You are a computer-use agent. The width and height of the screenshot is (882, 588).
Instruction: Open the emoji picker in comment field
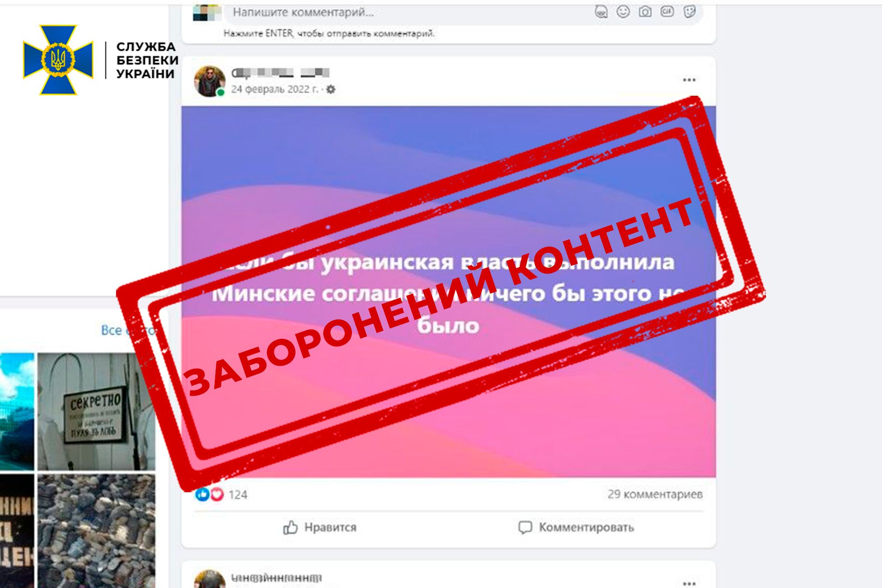click(623, 11)
